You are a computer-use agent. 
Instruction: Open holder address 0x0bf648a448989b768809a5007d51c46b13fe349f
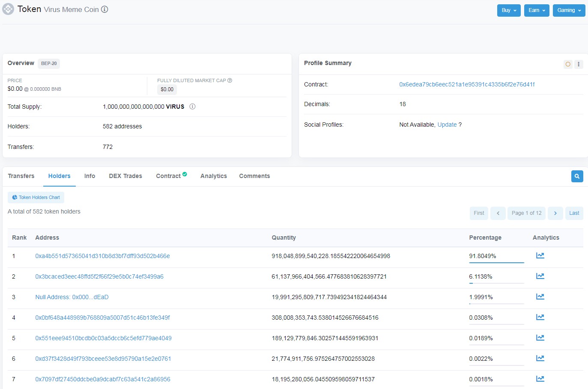coord(102,318)
